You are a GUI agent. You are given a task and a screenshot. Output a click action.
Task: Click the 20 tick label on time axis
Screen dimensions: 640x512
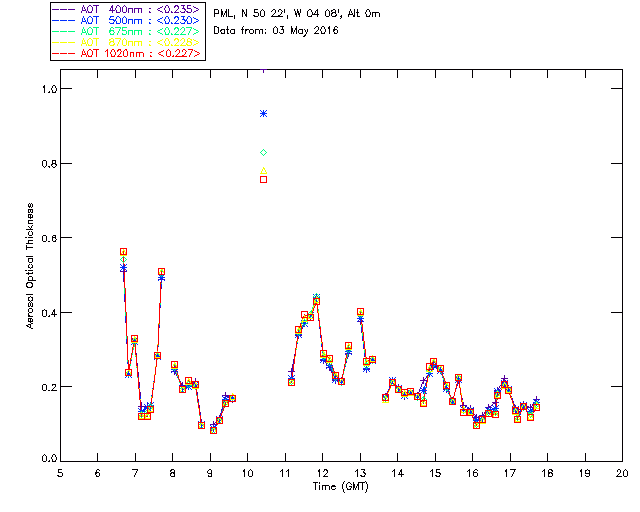click(x=622, y=473)
